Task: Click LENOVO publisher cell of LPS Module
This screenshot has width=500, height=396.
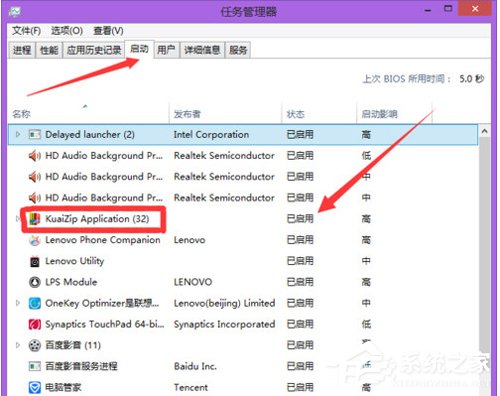Action: pos(193,282)
